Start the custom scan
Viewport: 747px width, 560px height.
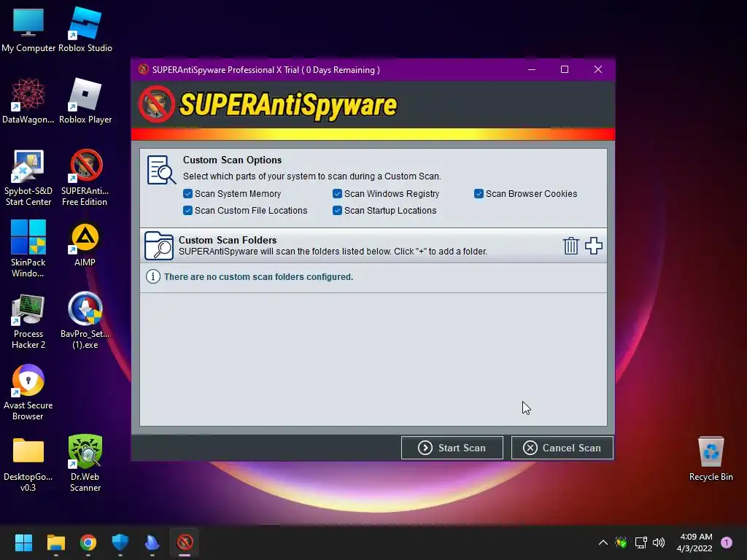(x=452, y=448)
